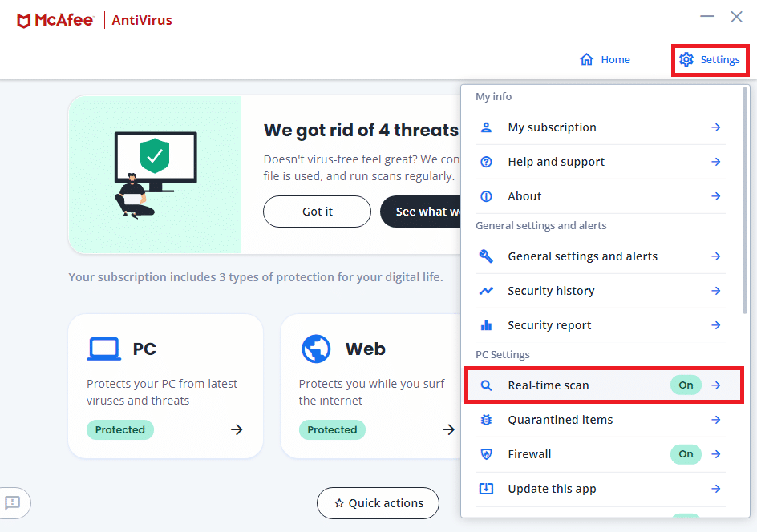Expand Real-time scan with its arrow
The width and height of the screenshot is (757, 532).
coord(716,385)
